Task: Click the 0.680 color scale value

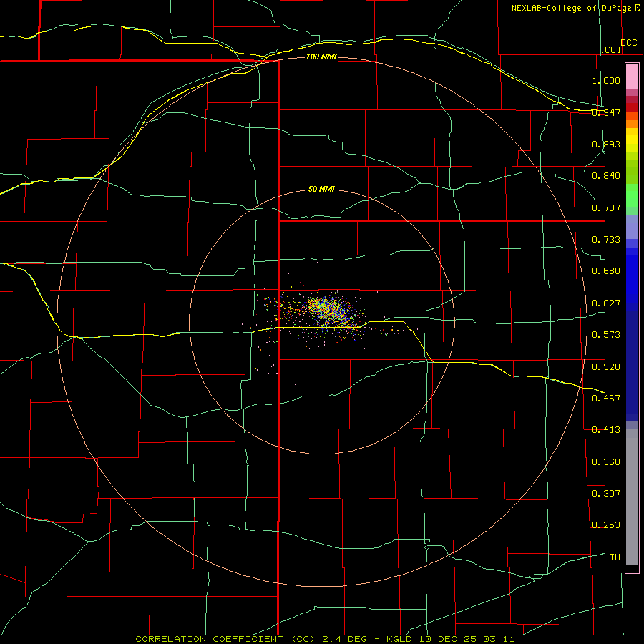Action: pyautogui.click(x=606, y=271)
